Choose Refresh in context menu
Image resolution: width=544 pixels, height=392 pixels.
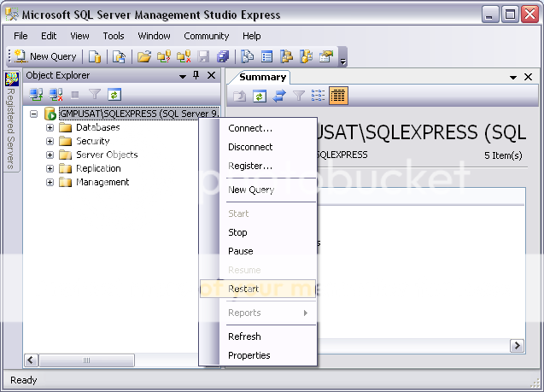[x=258, y=336]
